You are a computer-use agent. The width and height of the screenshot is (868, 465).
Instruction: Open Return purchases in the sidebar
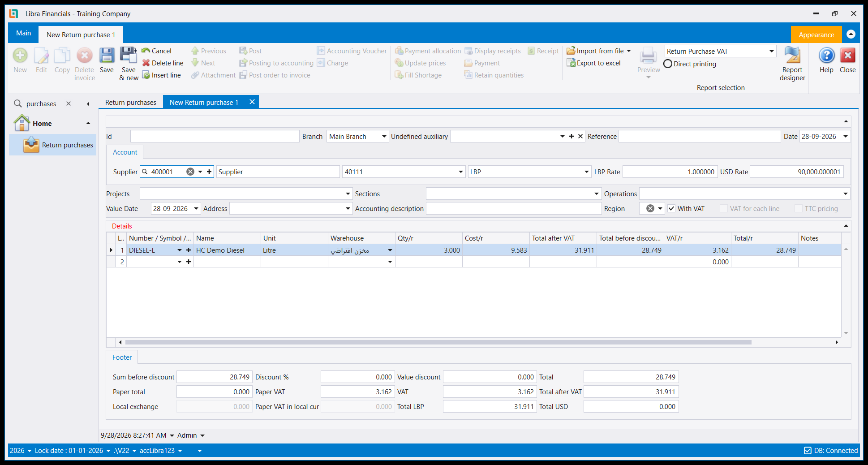pyautogui.click(x=53, y=145)
